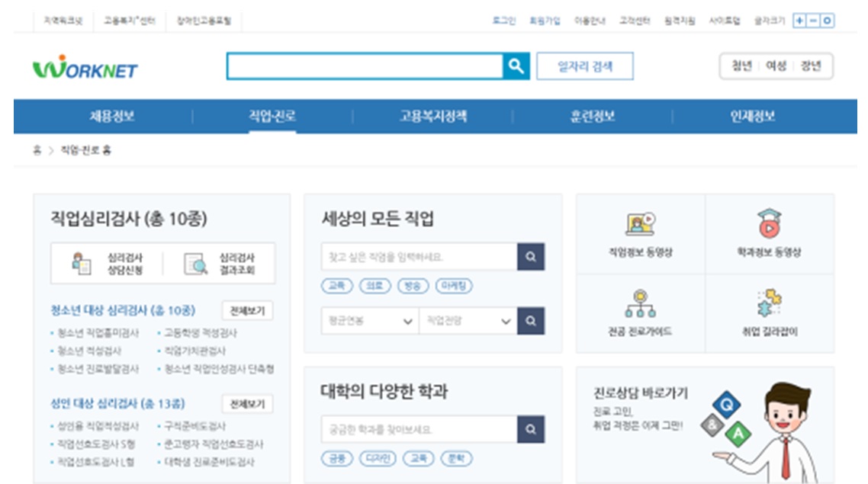868x484 pixels.
Task: Click the 로그인 link
Action: (503, 21)
